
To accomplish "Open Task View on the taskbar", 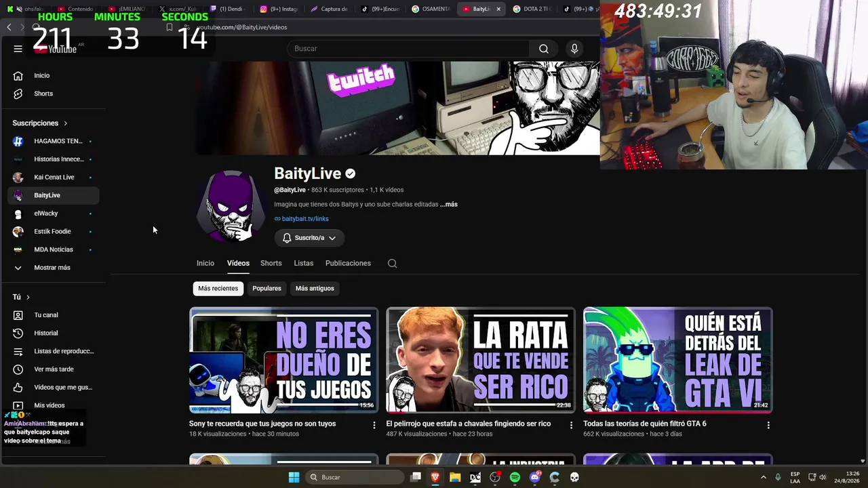I will click(416, 477).
